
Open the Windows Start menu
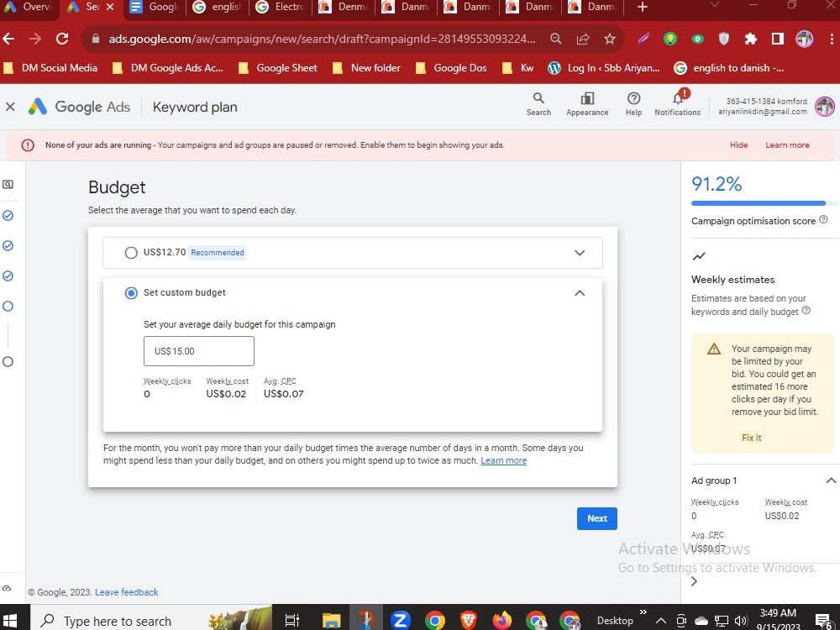point(10,621)
